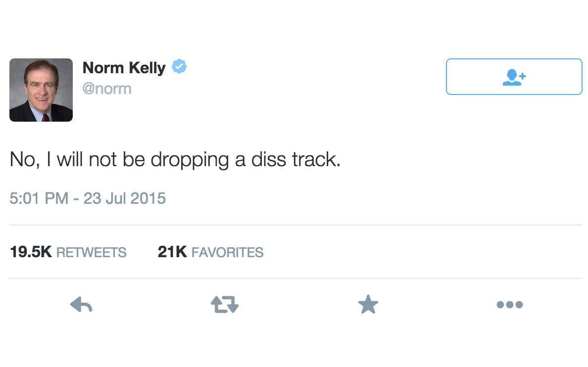Expand tweet actions with the three dots
Screen dimensions: 588x367
(x=509, y=305)
